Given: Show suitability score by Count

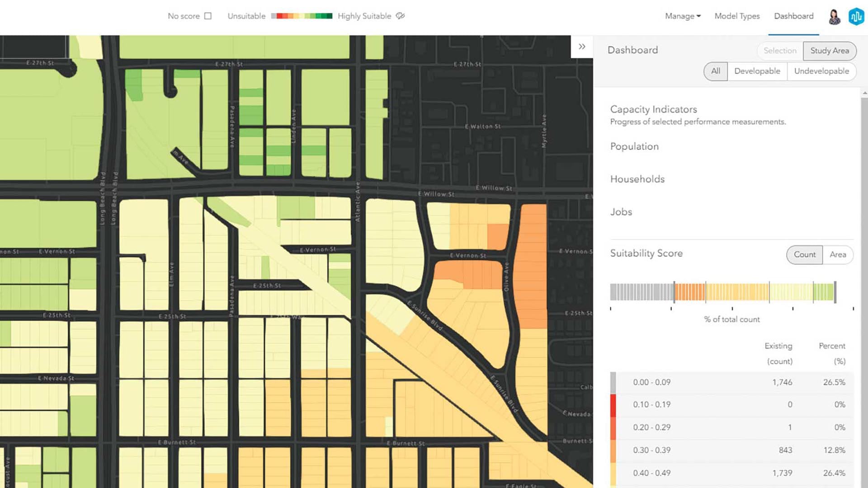Looking at the screenshot, I should coord(804,254).
